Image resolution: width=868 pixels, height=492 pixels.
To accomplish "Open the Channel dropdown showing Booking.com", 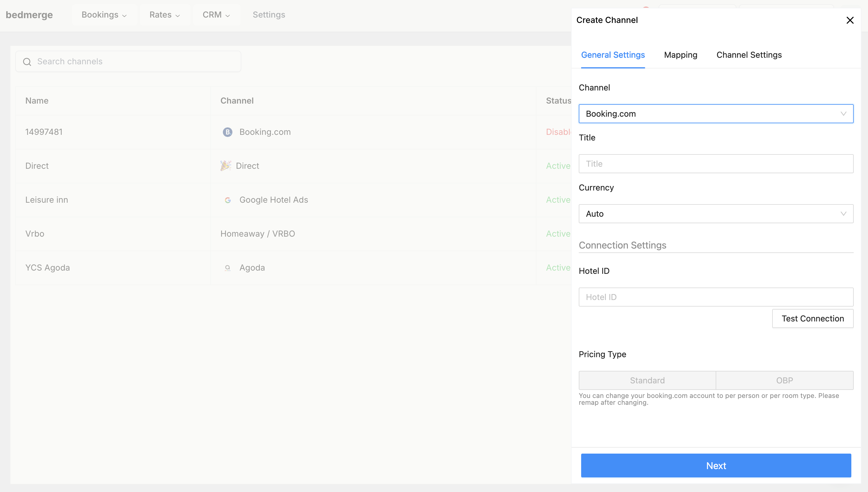I will click(x=716, y=113).
